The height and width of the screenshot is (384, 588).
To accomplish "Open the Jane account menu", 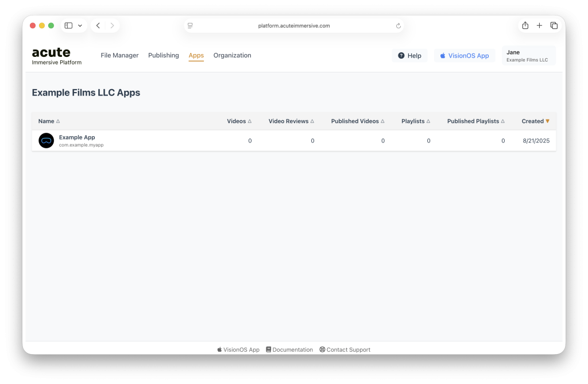I will click(x=528, y=56).
